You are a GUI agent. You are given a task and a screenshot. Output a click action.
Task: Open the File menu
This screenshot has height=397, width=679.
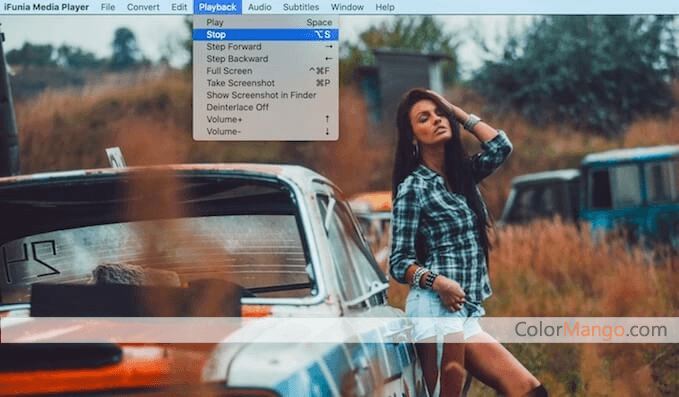pos(108,7)
